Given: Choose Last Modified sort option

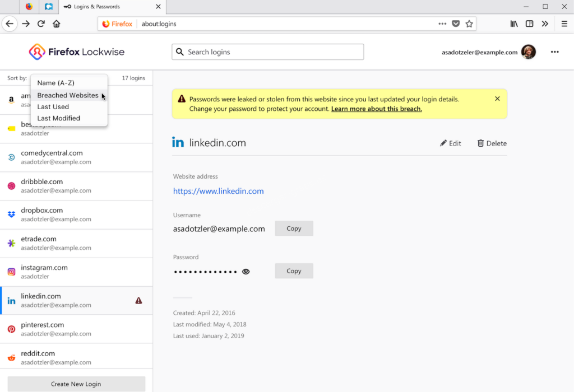Looking at the screenshot, I should coord(59,118).
